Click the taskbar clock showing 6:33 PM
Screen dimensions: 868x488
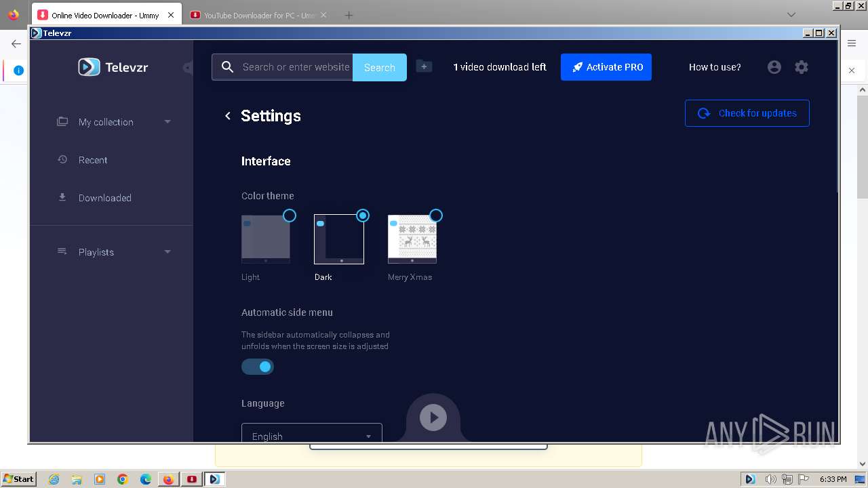click(833, 479)
